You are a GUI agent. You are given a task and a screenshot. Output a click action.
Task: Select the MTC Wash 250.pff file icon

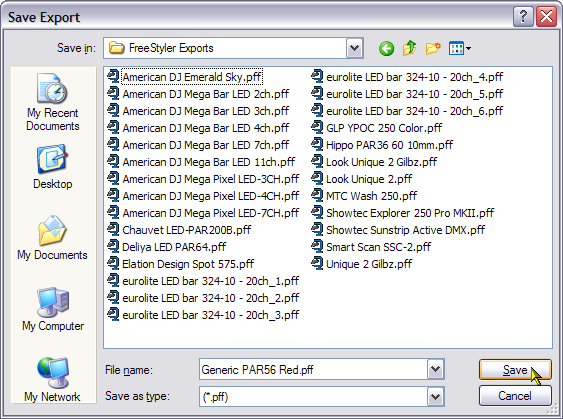click(317, 195)
